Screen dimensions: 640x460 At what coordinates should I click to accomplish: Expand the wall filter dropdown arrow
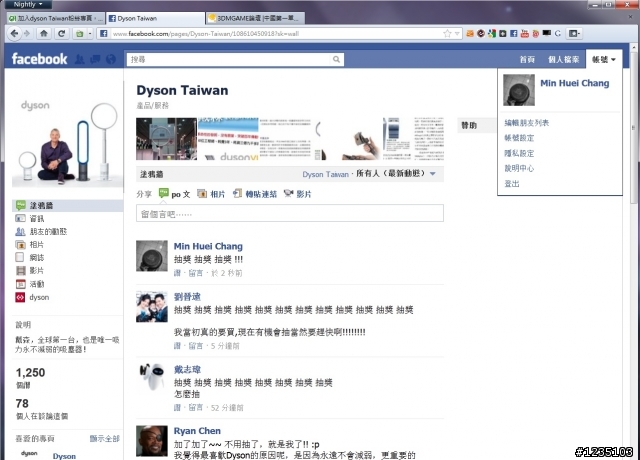(433, 174)
